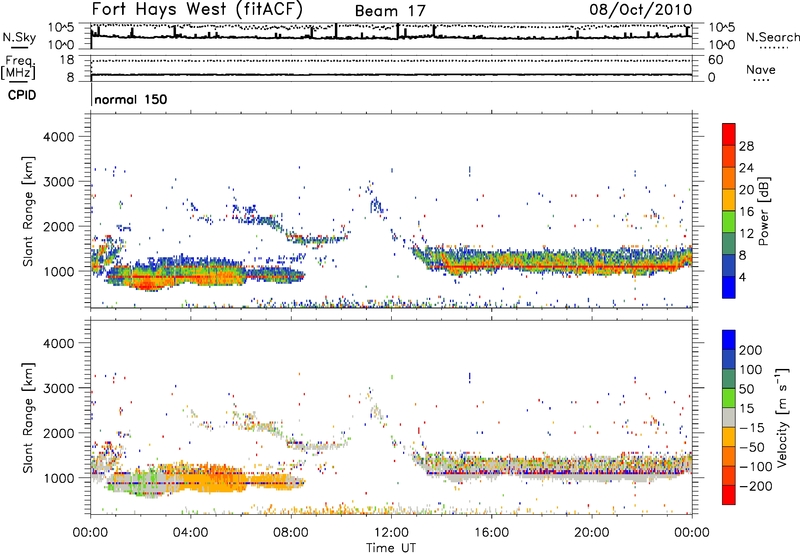800x554 pixels.
Task: Click the peaked echo near 11:30 in the power panel
Action: pos(376,204)
